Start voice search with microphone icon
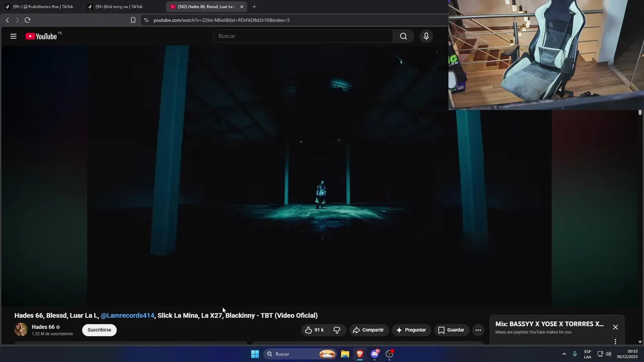Image resolution: width=644 pixels, height=362 pixels. (x=426, y=36)
